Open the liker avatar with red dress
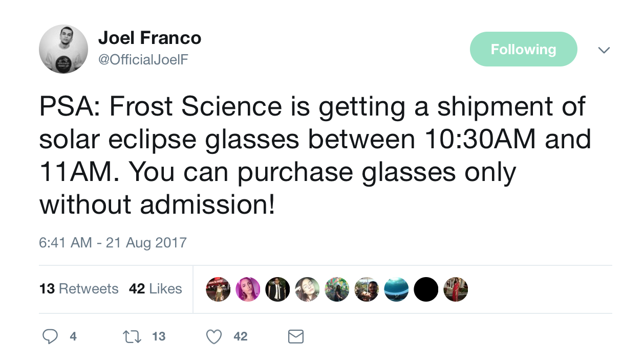The width and height of the screenshot is (644, 364). (x=456, y=289)
